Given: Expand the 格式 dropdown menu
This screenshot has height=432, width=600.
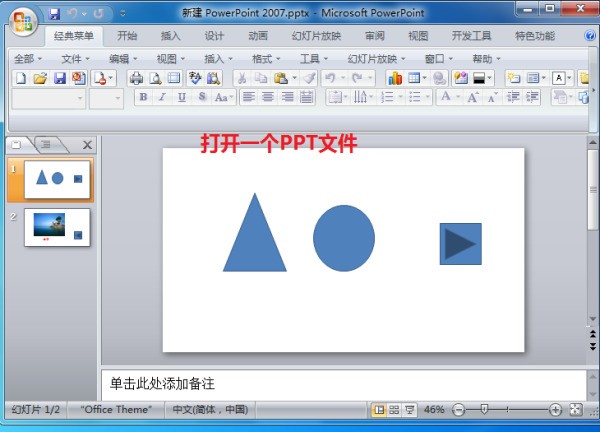Looking at the screenshot, I should (267, 58).
